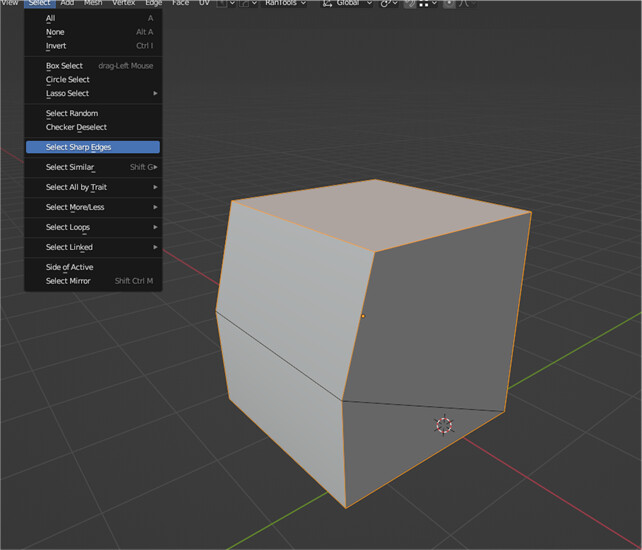Choose Checker Deselect
The height and width of the screenshot is (550, 642).
(x=93, y=127)
